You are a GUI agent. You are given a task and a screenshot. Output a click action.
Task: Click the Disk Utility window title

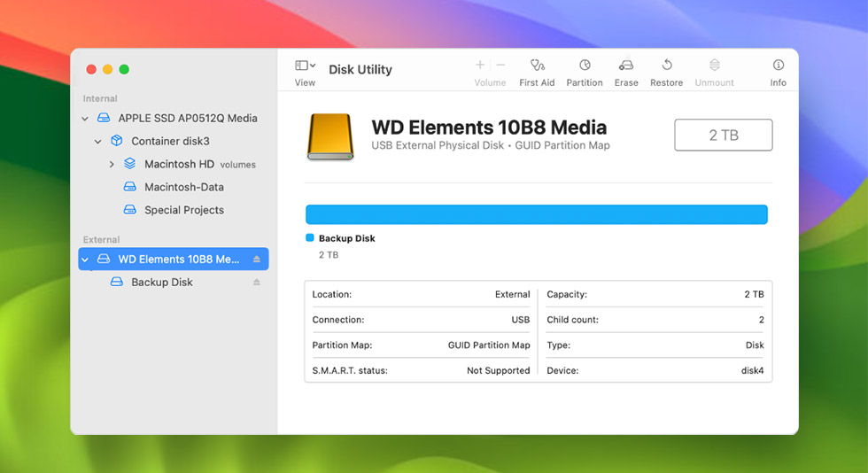360,69
